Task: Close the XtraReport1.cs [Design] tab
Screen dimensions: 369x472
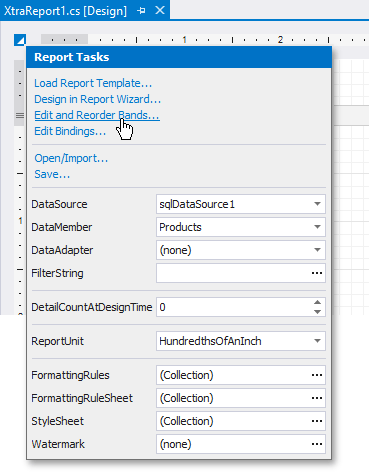Action: (x=160, y=10)
